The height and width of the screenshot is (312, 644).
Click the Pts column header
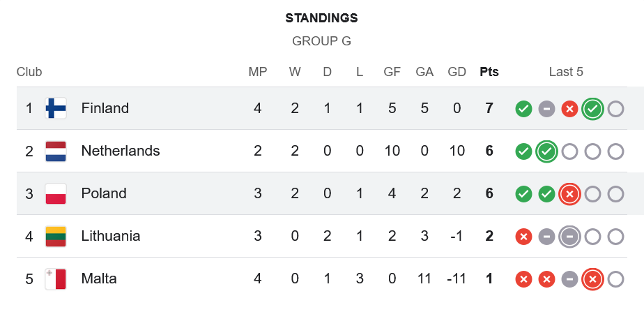[x=489, y=72]
